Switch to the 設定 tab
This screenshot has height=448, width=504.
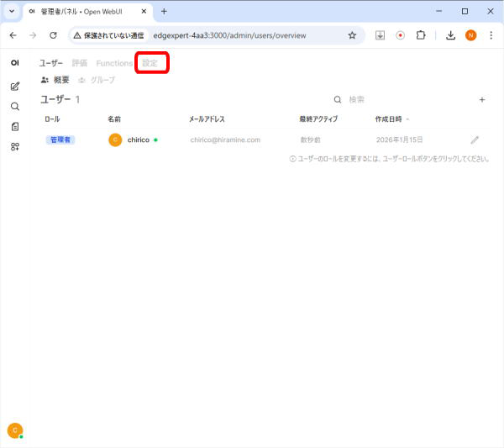click(150, 63)
